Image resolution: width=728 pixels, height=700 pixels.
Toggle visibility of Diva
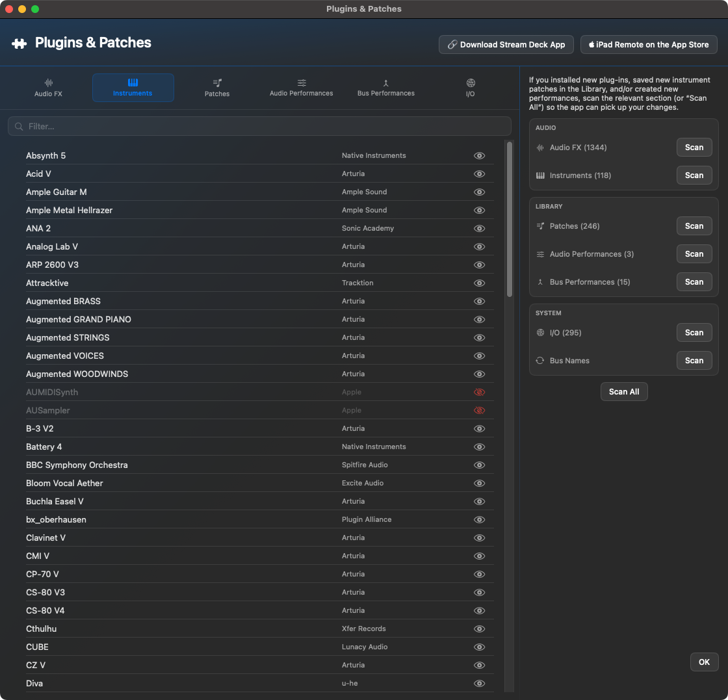[479, 683]
